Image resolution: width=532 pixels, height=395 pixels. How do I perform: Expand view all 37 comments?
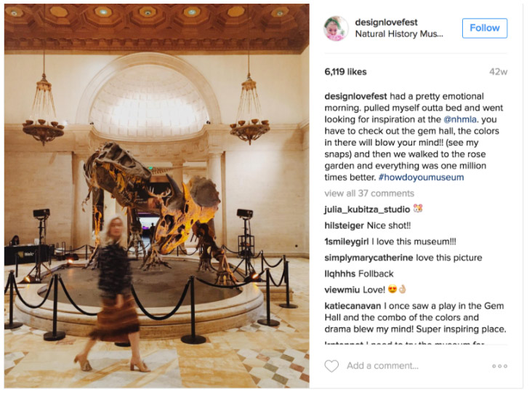click(369, 193)
